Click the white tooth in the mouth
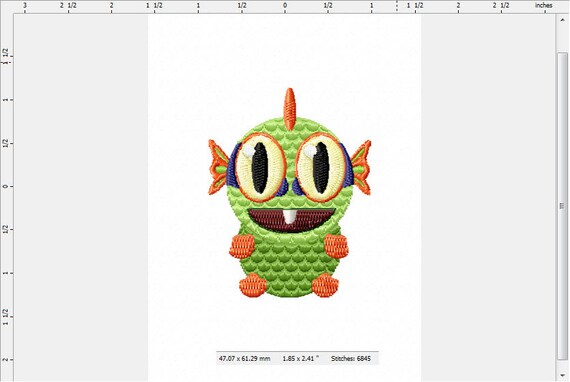 289,217
